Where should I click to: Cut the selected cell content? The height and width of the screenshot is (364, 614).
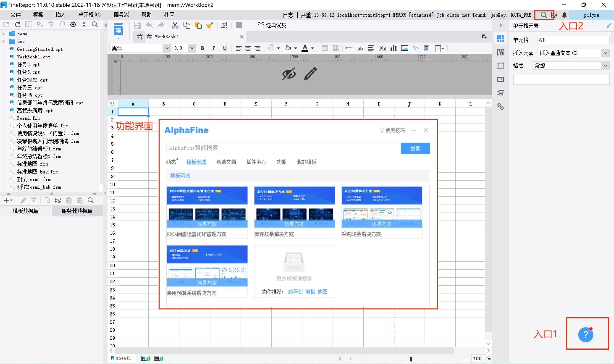(175, 25)
